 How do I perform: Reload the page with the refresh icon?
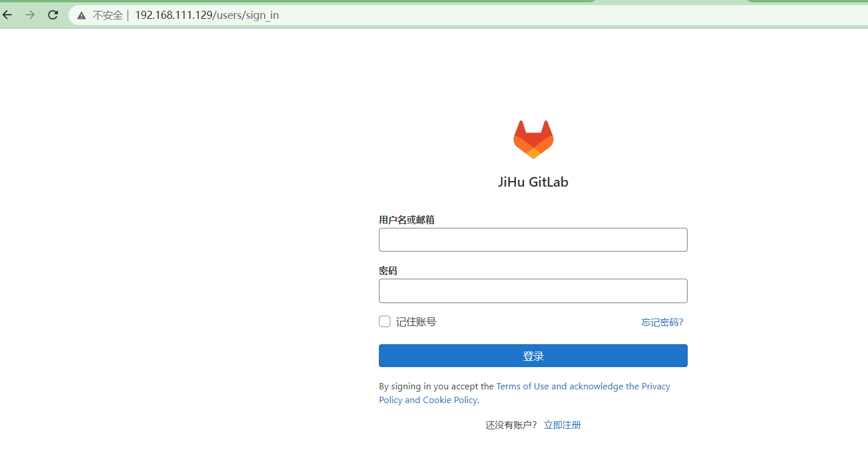coord(53,15)
